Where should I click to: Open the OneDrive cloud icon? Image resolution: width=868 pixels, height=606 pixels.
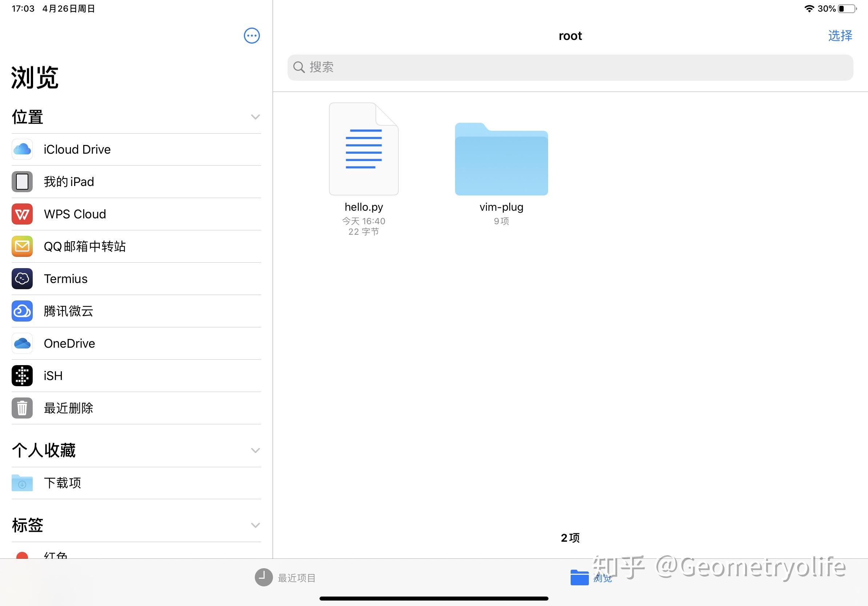22,343
